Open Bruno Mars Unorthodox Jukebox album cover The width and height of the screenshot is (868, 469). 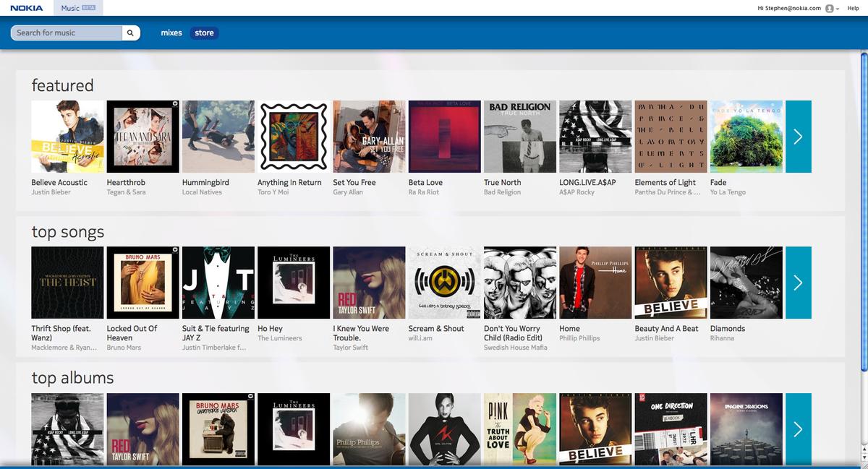pos(218,429)
